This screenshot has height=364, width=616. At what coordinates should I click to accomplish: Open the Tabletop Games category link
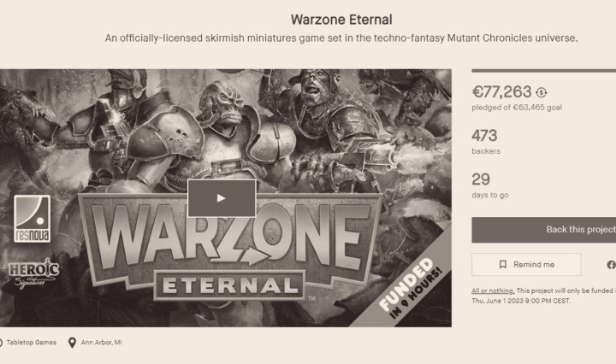[32, 343]
